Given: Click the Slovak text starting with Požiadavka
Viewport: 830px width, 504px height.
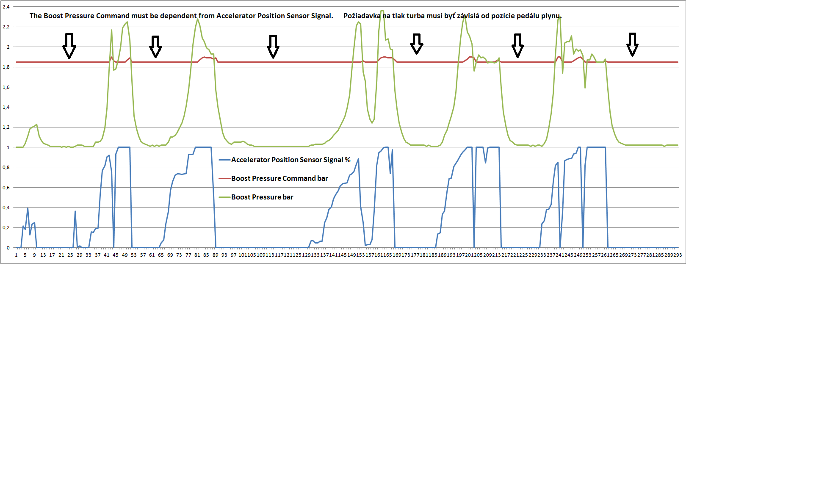Looking at the screenshot, I should 452,16.
